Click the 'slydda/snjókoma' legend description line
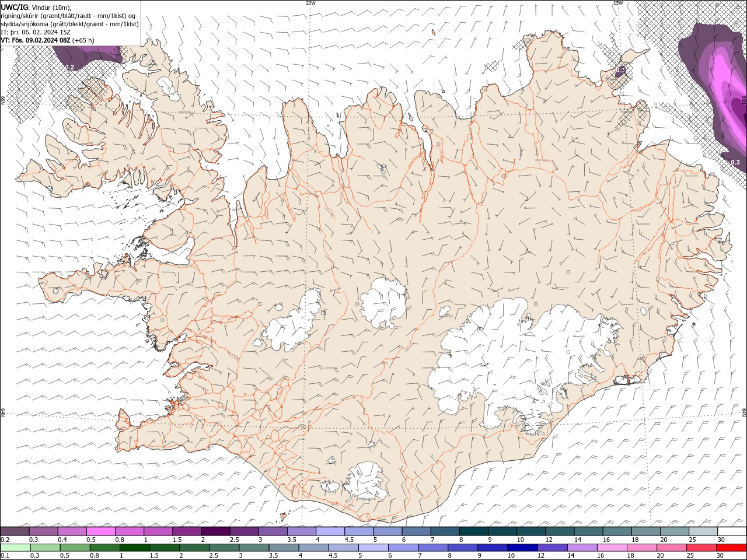This screenshot has height=560, width=747. pos(70,24)
